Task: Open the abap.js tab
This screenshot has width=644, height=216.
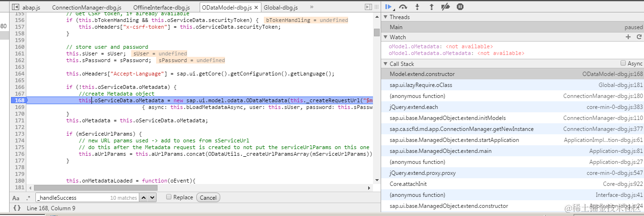Action: pyautogui.click(x=32, y=8)
